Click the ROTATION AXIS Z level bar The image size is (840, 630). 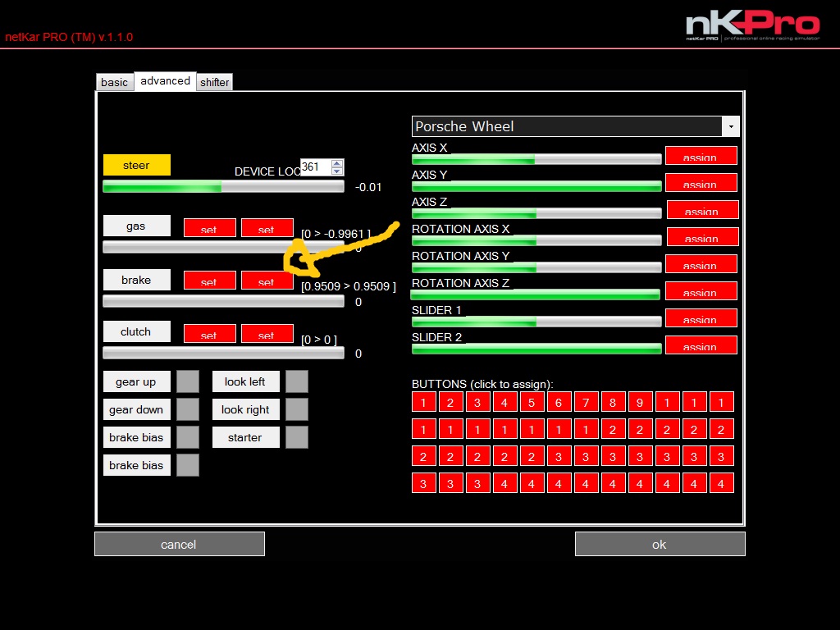pos(535,294)
